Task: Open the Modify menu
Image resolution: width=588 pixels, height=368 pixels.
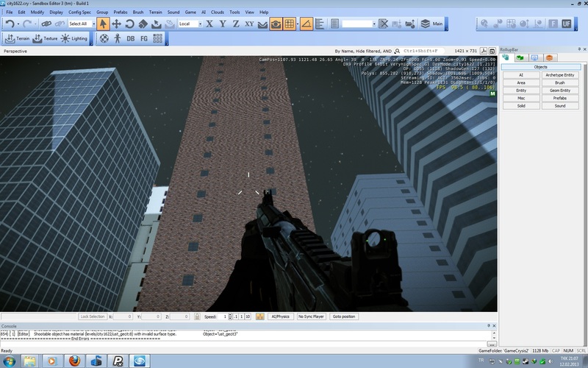Action: click(x=37, y=12)
